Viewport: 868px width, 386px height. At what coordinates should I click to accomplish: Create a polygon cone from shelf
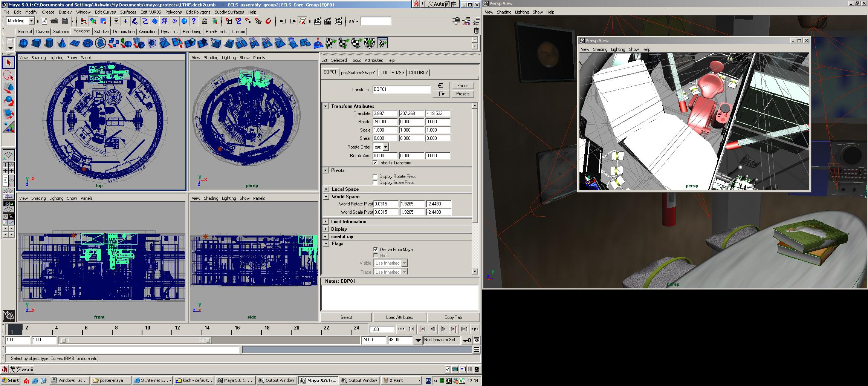(x=62, y=43)
